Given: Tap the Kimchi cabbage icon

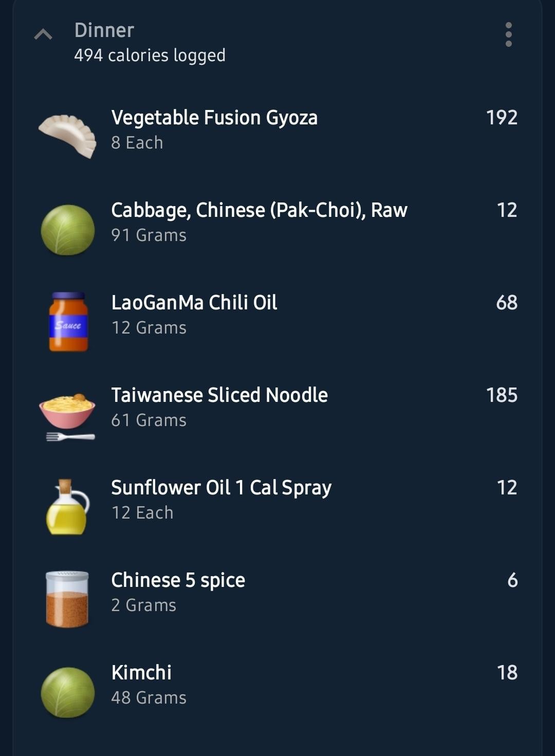Looking at the screenshot, I should pyautogui.click(x=67, y=692).
